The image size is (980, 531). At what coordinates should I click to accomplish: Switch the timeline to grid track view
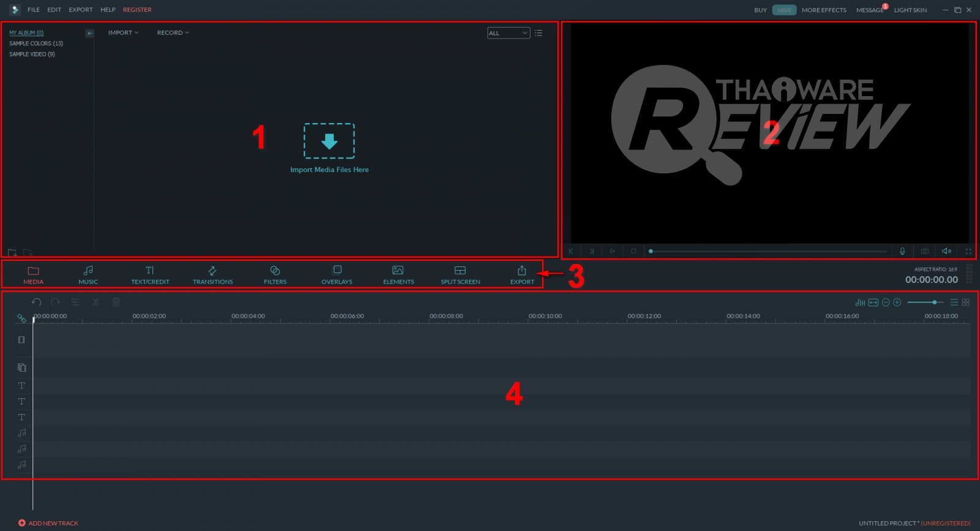(966, 303)
